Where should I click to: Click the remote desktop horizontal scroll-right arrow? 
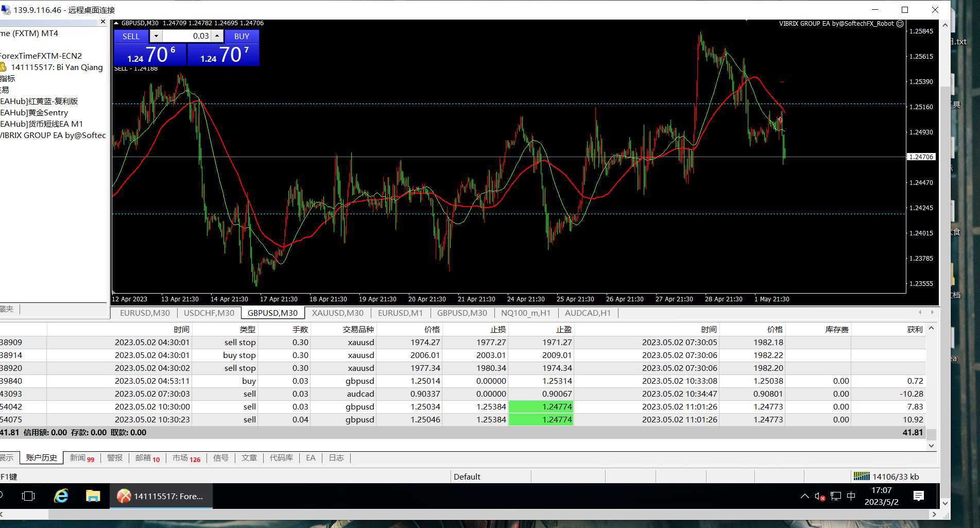[934, 514]
